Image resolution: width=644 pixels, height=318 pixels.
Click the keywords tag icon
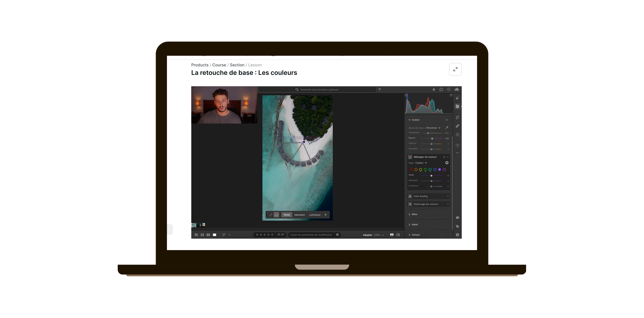pyautogui.click(x=457, y=226)
